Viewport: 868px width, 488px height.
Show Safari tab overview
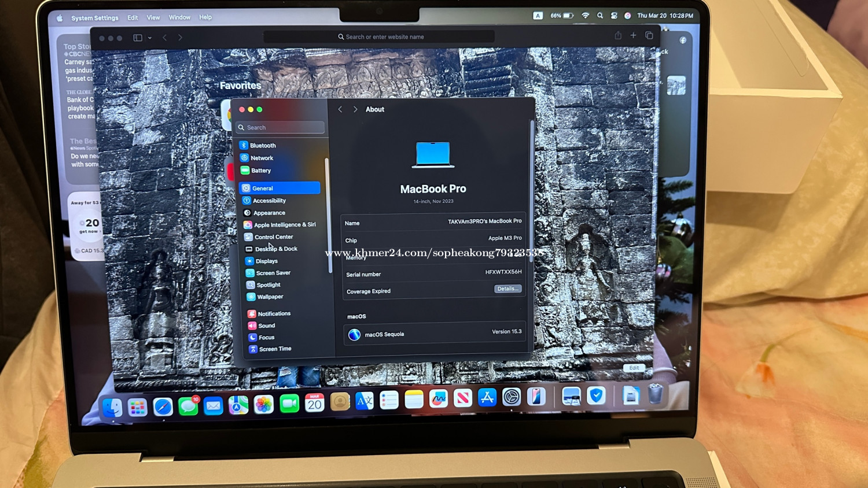tap(649, 35)
